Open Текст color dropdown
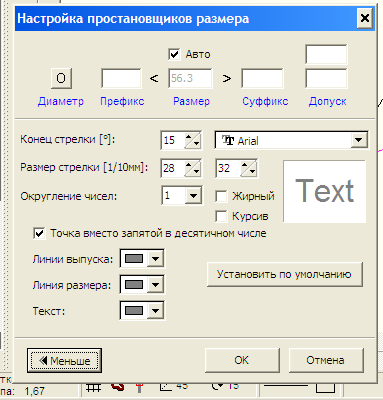This screenshot has width=383, height=400. (x=155, y=311)
